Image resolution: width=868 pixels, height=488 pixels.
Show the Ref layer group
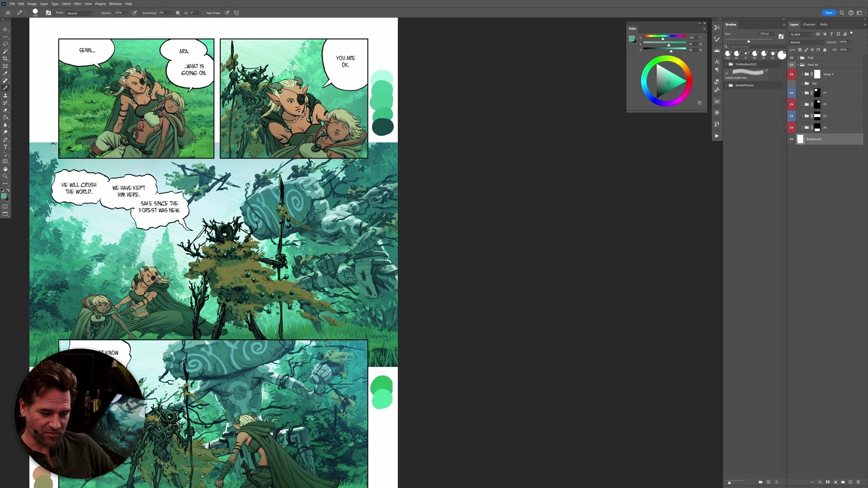pos(792,83)
